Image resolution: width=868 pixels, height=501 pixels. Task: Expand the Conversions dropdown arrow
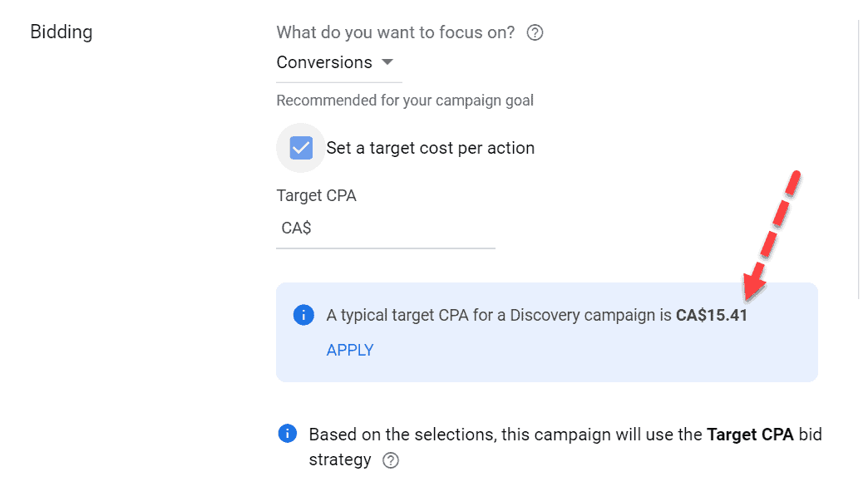(x=387, y=62)
